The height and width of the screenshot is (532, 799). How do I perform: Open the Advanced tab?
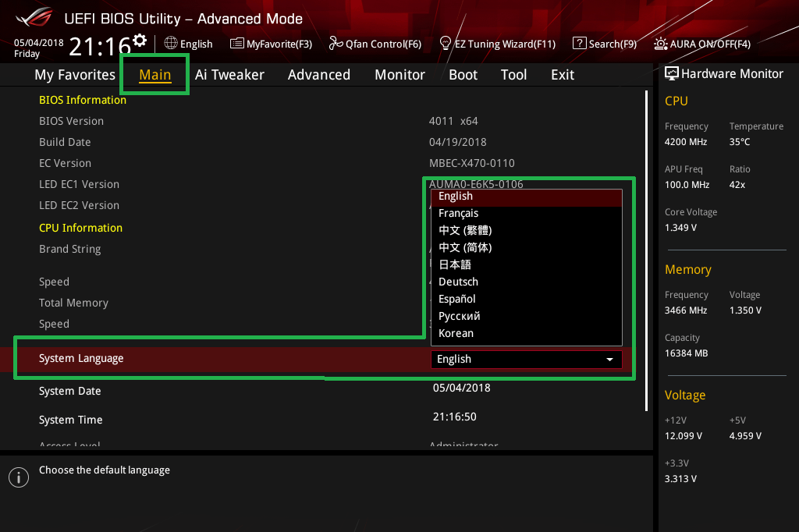point(319,75)
